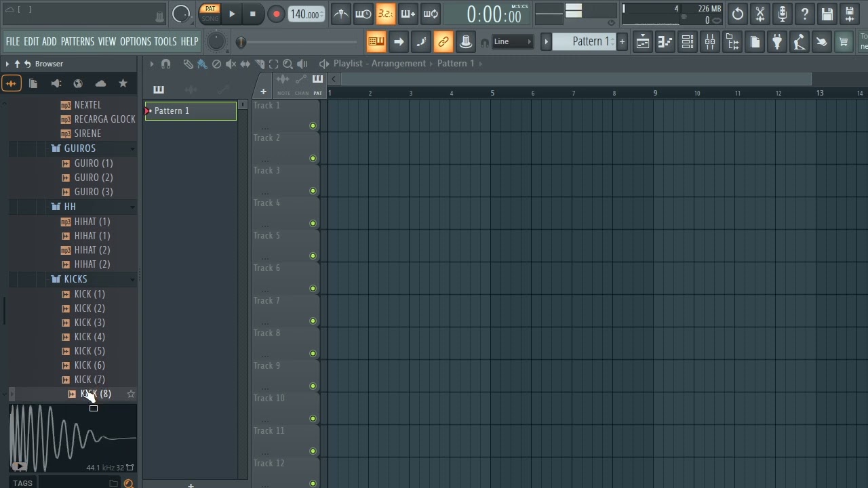
Task: Open the Channel rack view
Action: (688, 42)
